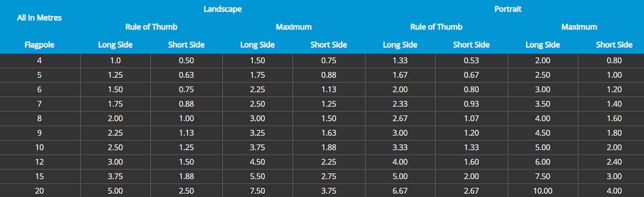Click the 1.0 cell in row 4
The height and width of the screenshot is (197, 644).
point(115,60)
